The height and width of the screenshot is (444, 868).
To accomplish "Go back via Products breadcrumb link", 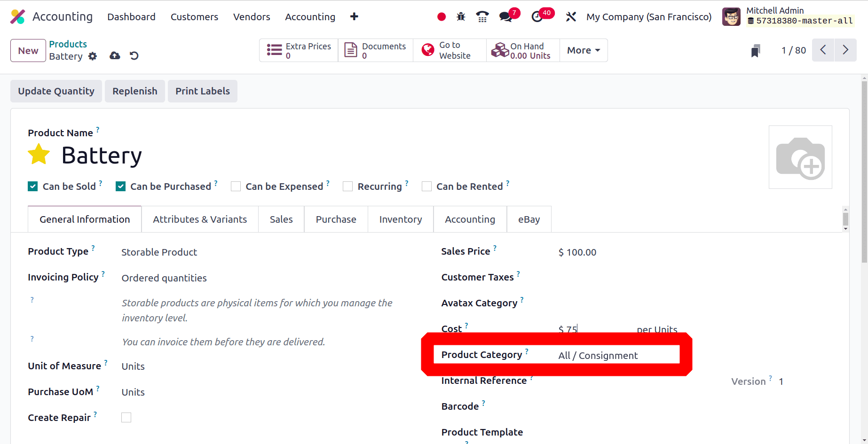I will [x=68, y=44].
